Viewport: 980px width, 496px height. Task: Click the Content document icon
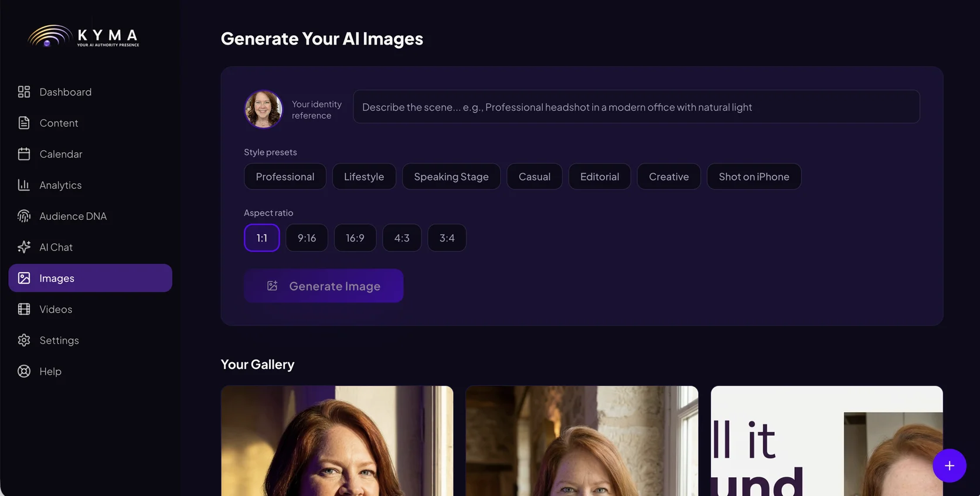(x=24, y=123)
